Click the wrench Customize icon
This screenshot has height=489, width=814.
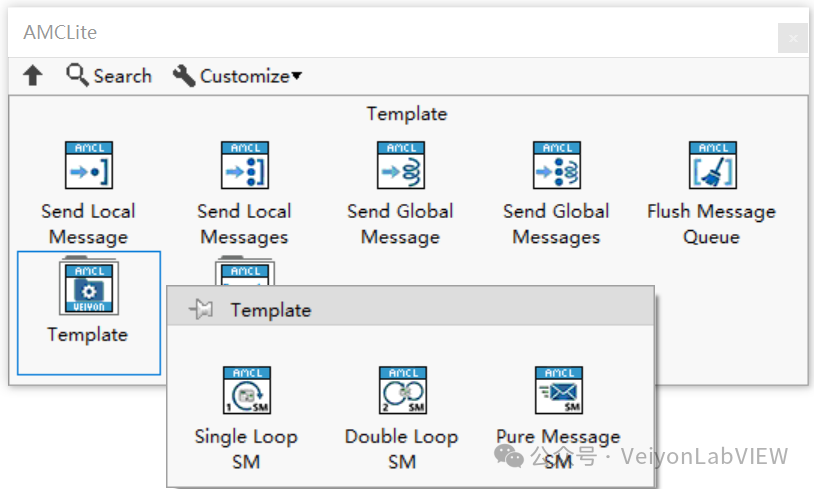click(x=184, y=76)
